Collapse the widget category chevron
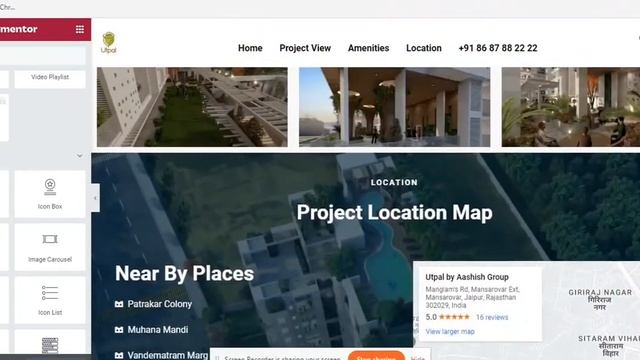 coord(79,156)
